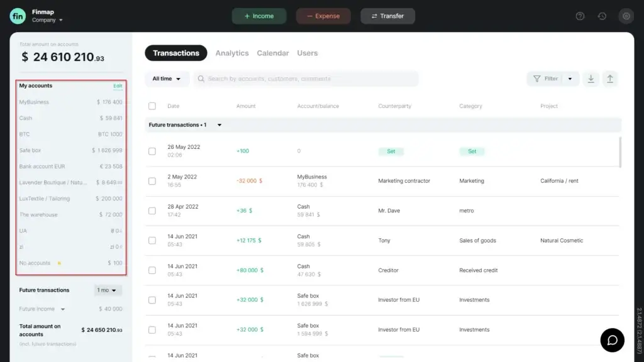The image size is (644, 362).
Task: Click the -32 000 $ amount
Action: click(249, 181)
